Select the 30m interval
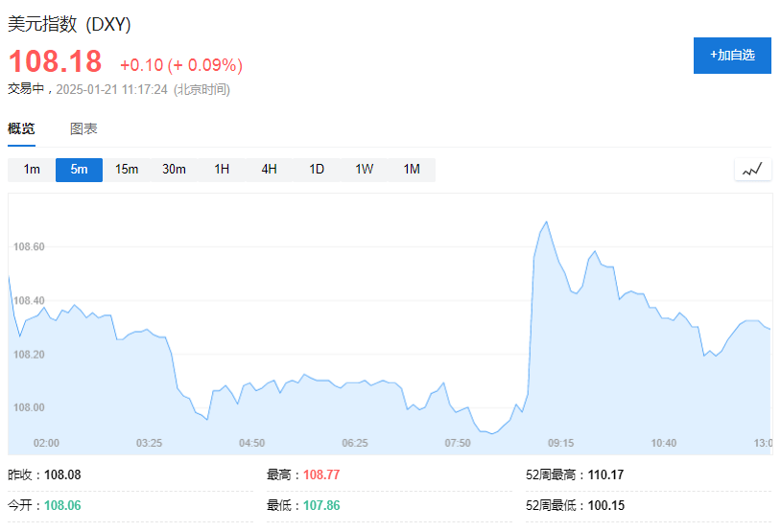The image size is (781, 532). click(x=174, y=170)
